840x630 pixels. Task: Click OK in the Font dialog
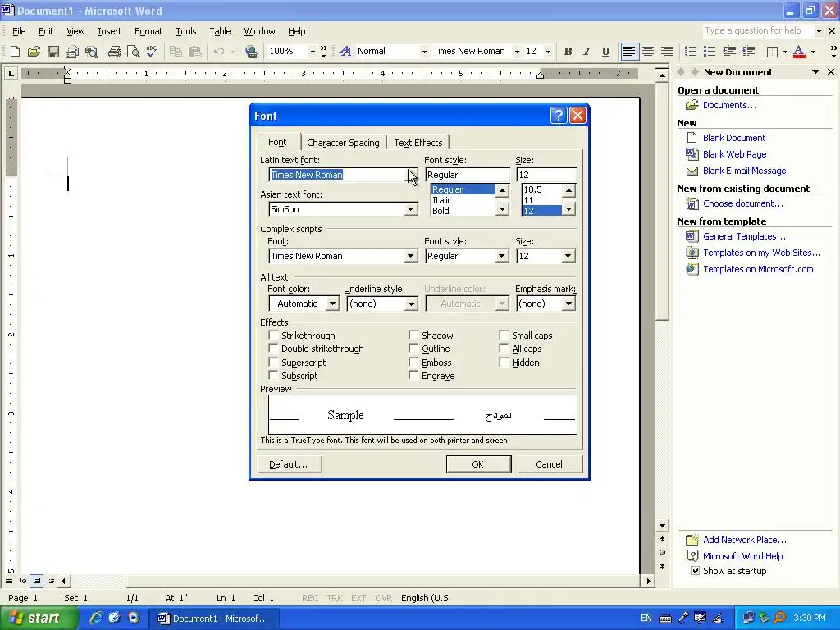(478, 464)
